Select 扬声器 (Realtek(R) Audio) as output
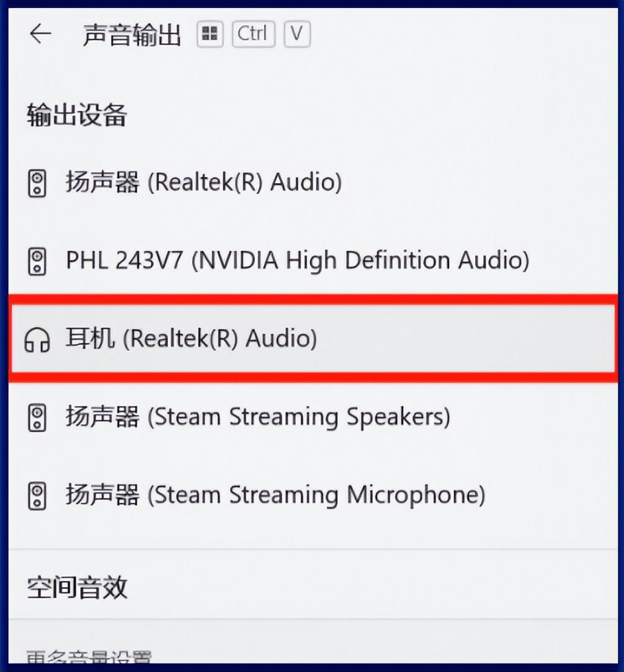This screenshot has width=624, height=672. pos(313,183)
